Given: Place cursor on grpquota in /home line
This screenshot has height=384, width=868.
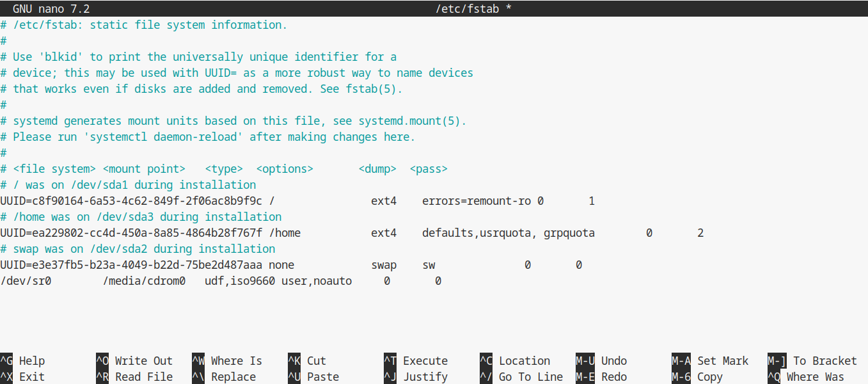Looking at the screenshot, I should click(569, 233).
